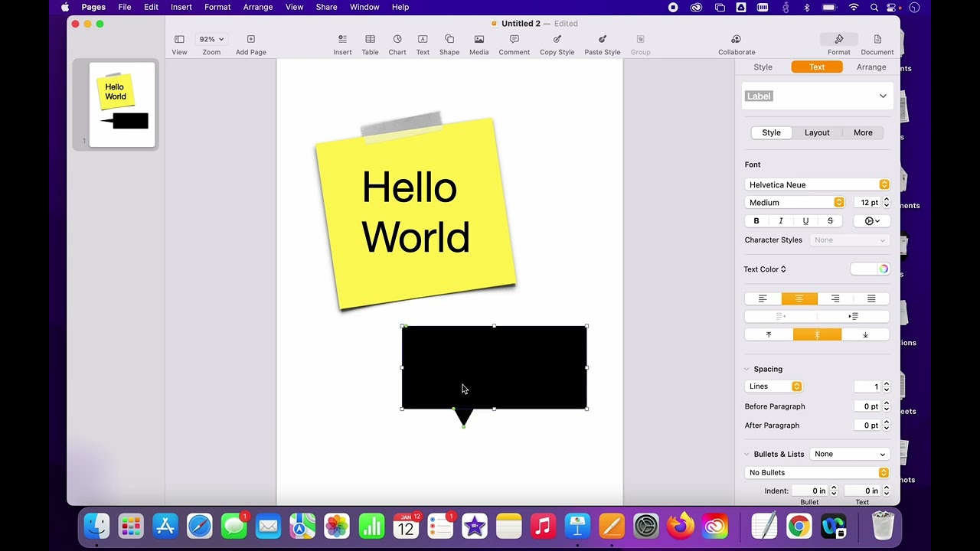Screen dimensions: 980x551
Task: Switch to the Arrange inspector tab
Action: coord(871,67)
